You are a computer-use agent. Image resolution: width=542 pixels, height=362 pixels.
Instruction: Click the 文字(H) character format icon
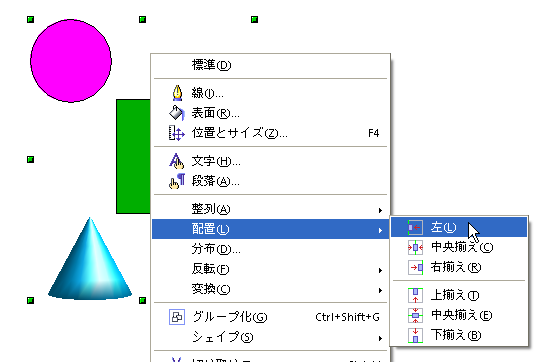[177, 161]
